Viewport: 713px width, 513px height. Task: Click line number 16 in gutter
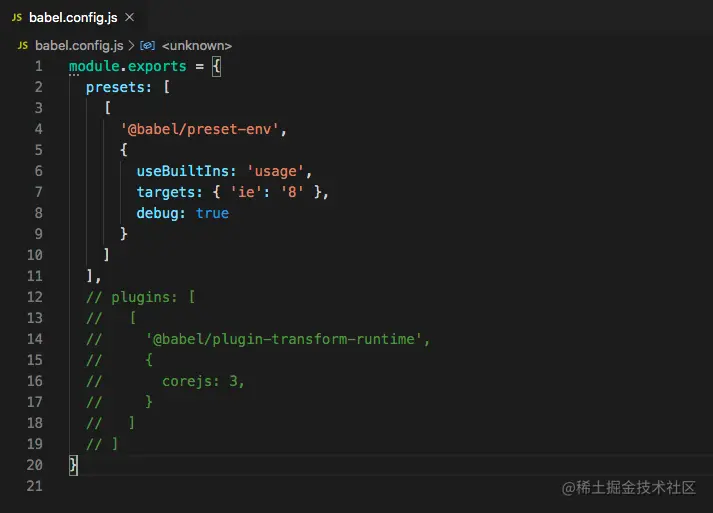coord(35,381)
